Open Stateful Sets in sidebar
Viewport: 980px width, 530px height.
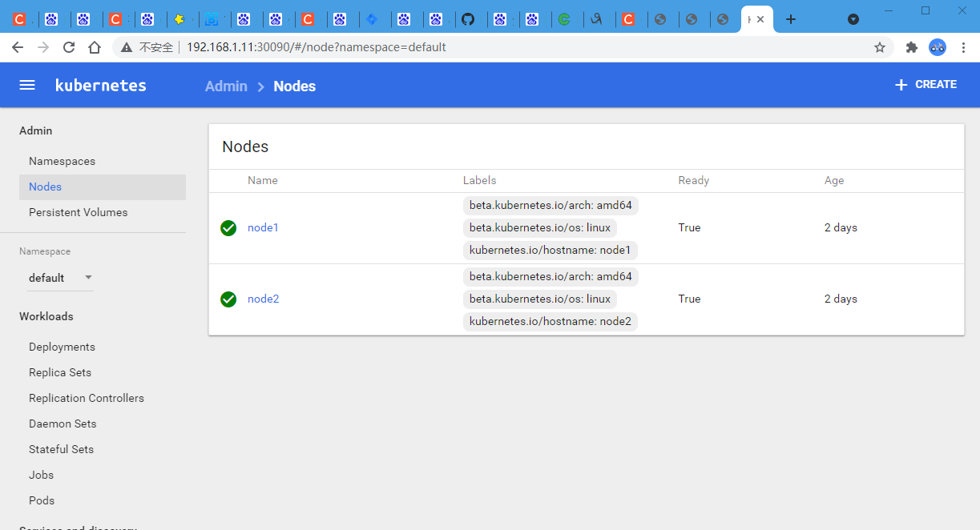tap(61, 449)
